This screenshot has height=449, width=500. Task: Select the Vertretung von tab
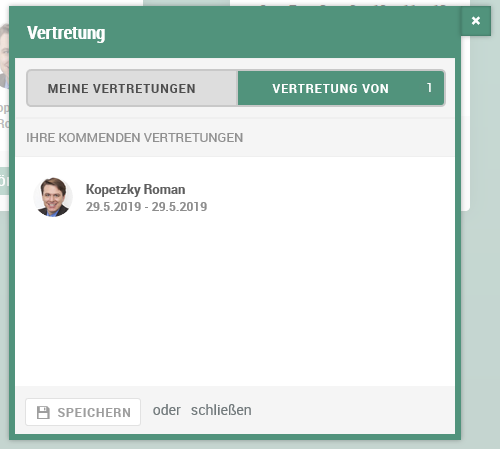(x=341, y=88)
